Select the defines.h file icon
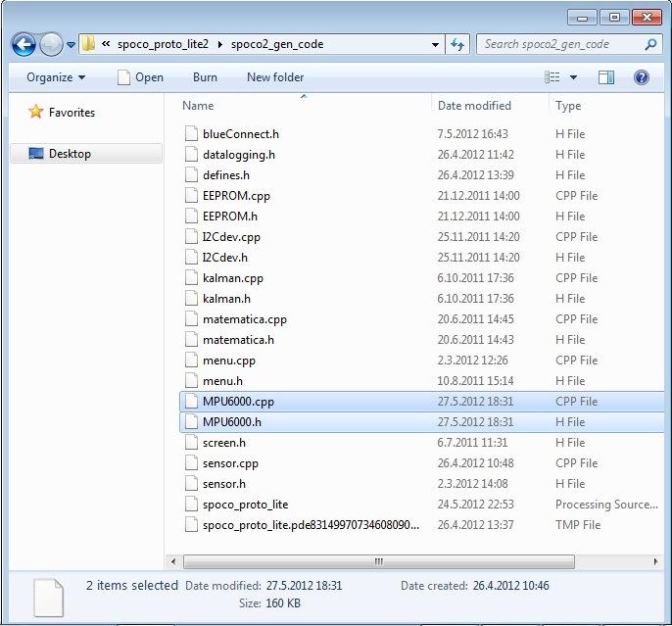Screen dimensions: 672x626 point(191,174)
